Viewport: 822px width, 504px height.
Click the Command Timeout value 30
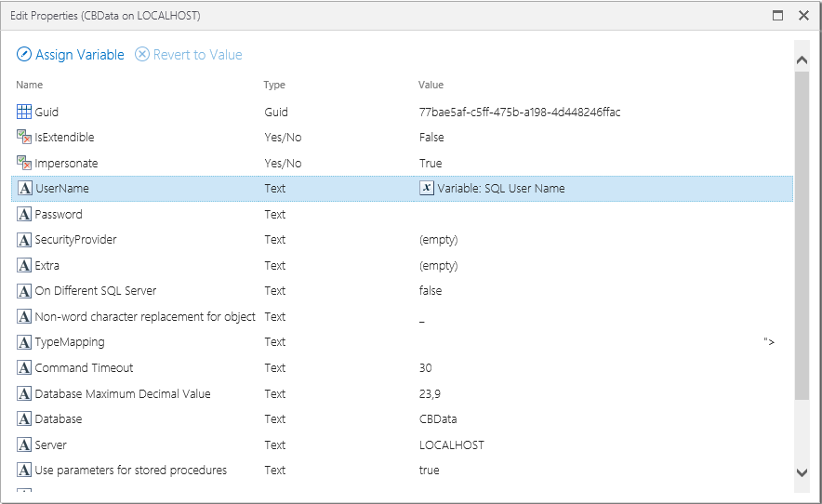426,367
